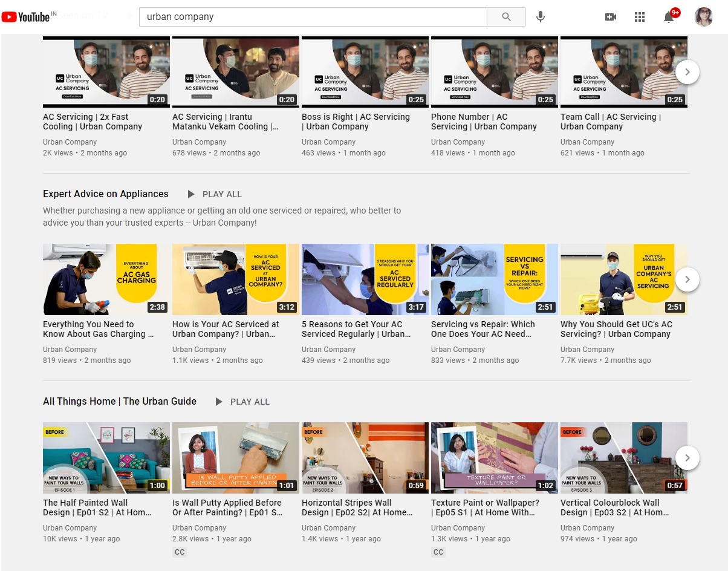Play the Servicing vs Repair video thumbnail
728x571 pixels.
(x=494, y=279)
